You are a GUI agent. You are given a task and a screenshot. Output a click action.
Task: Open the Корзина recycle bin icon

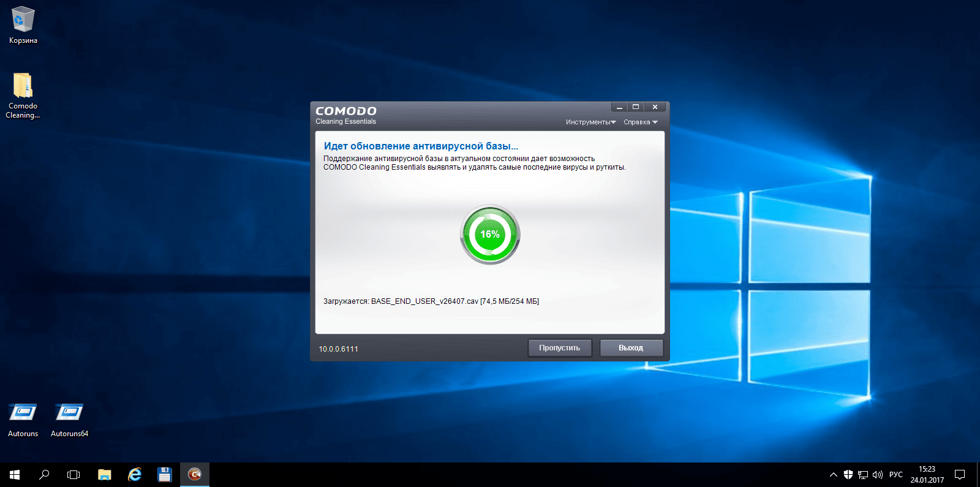pyautogui.click(x=23, y=26)
